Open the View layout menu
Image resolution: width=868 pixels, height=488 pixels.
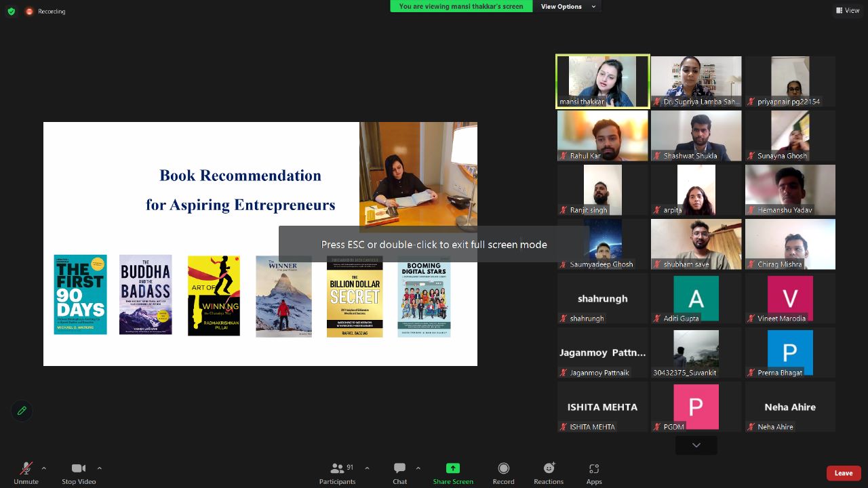pyautogui.click(x=848, y=10)
